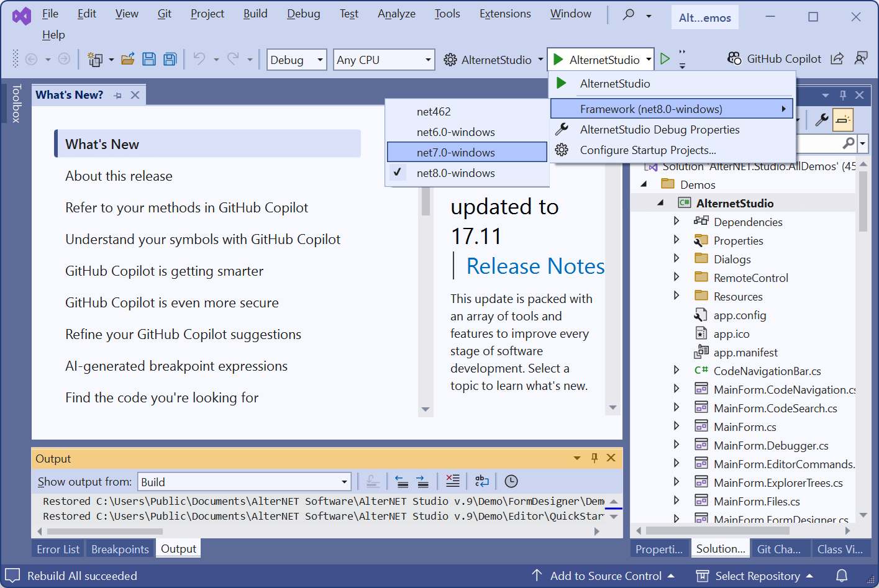Open Solution Explorer properties wrench icon

point(822,119)
